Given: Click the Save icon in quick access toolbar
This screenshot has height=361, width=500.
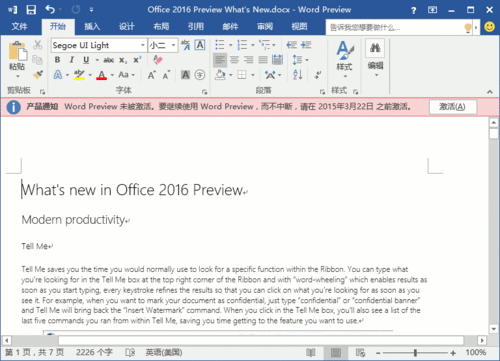Looking at the screenshot, I should [31, 10].
